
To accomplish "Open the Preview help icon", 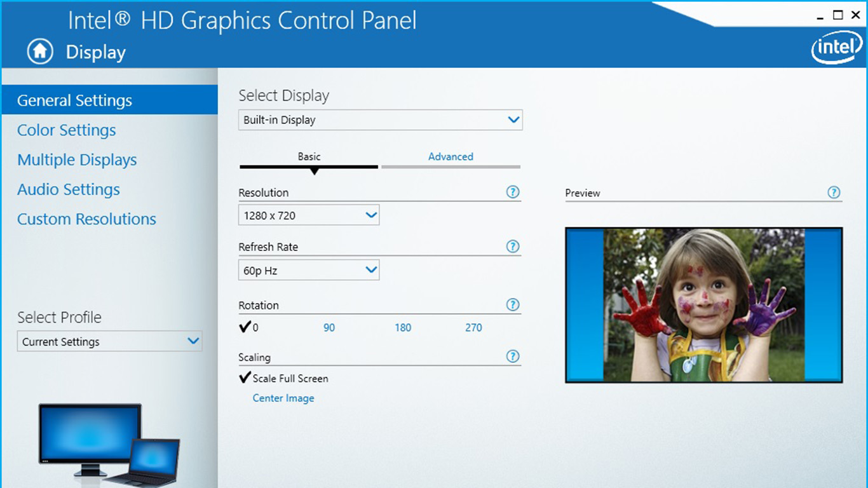I will point(834,193).
